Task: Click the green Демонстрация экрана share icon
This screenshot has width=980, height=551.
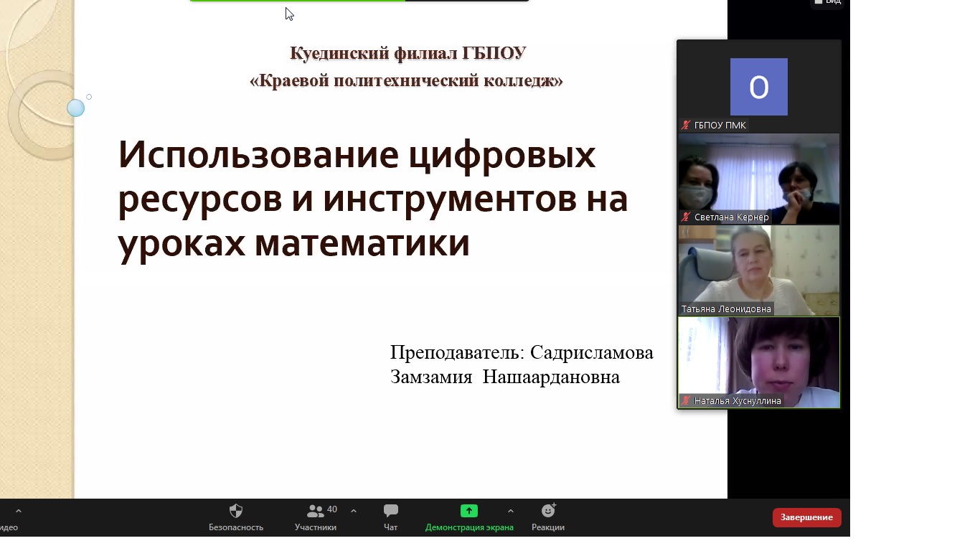Action: 469,511
